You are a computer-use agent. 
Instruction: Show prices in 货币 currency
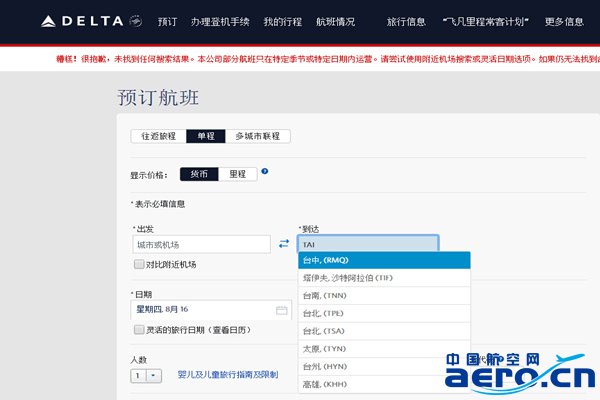pos(199,174)
